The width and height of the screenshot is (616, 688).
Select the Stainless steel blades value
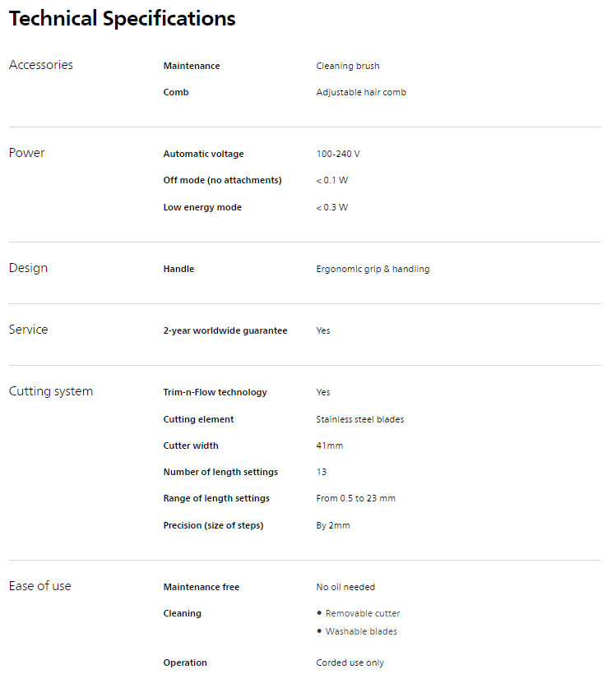point(359,419)
